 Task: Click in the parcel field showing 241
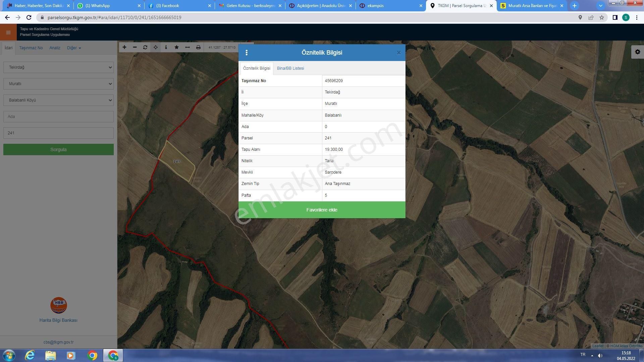(59, 133)
